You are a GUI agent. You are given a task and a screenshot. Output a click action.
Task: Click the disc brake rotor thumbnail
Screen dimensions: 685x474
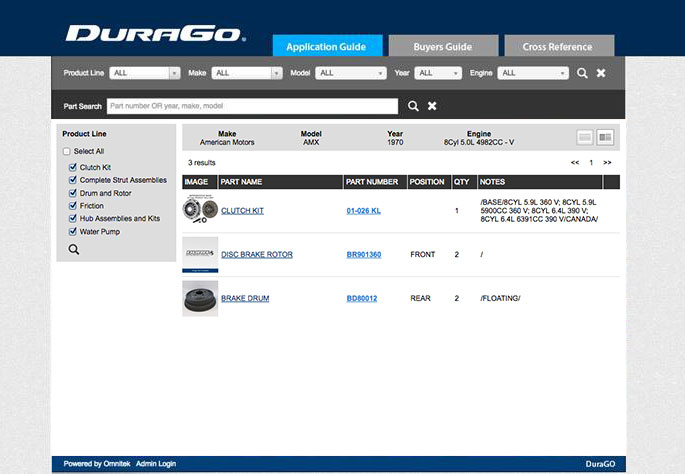pyautogui.click(x=200, y=255)
